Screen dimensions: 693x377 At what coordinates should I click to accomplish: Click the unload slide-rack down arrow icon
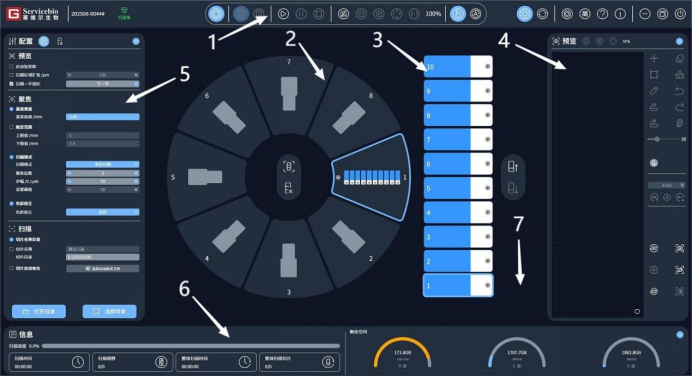click(513, 188)
